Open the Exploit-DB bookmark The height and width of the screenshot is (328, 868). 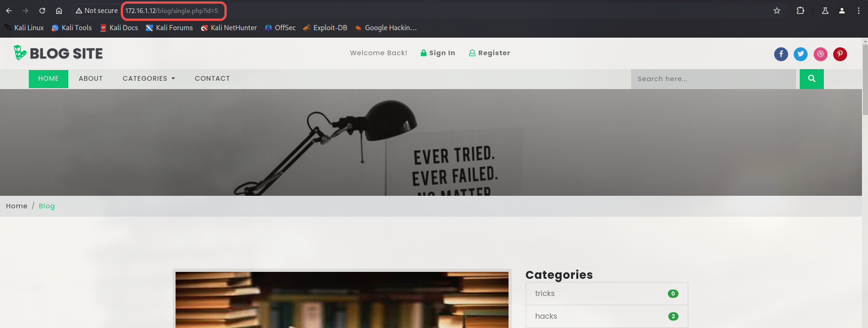pyautogui.click(x=325, y=28)
